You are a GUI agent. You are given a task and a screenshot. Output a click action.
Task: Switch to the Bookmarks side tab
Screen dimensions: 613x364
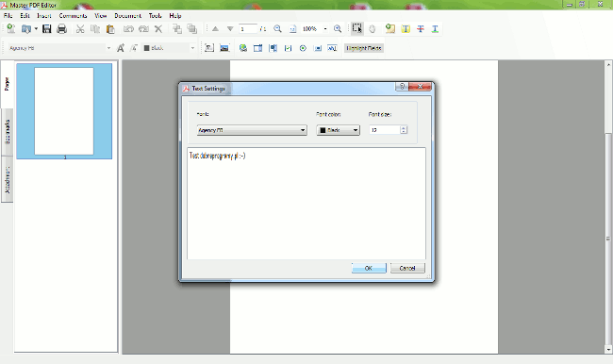(7, 132)
